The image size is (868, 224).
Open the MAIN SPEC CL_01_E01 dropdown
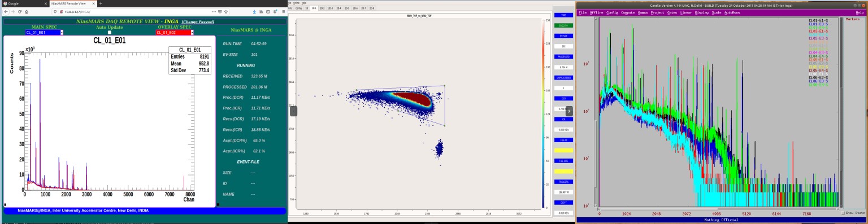point(44,32)
